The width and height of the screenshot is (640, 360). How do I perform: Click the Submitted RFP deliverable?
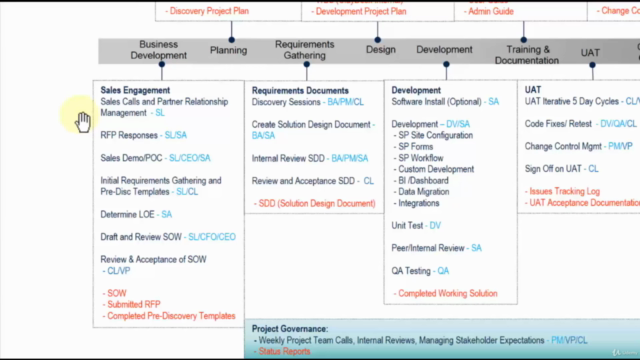(x=131, y=304)
